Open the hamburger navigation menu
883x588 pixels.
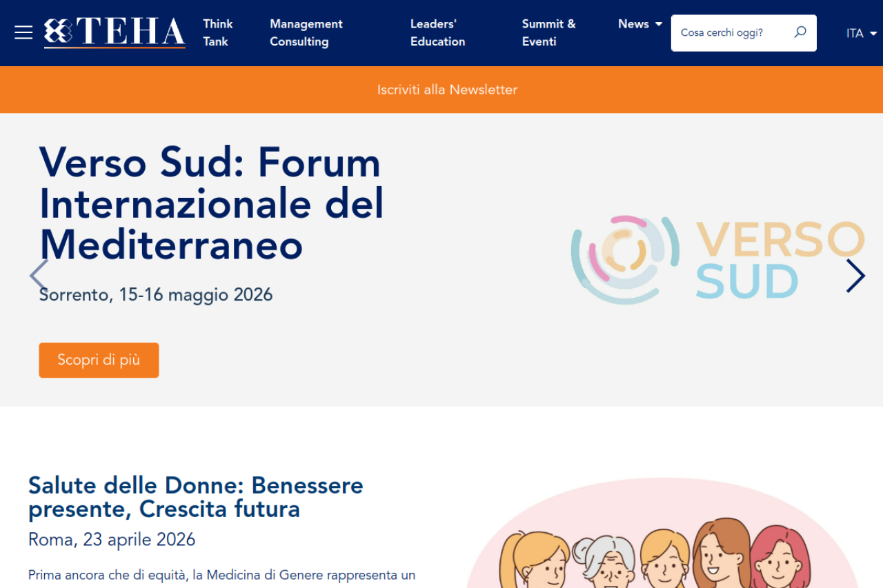tap(23, 32)
